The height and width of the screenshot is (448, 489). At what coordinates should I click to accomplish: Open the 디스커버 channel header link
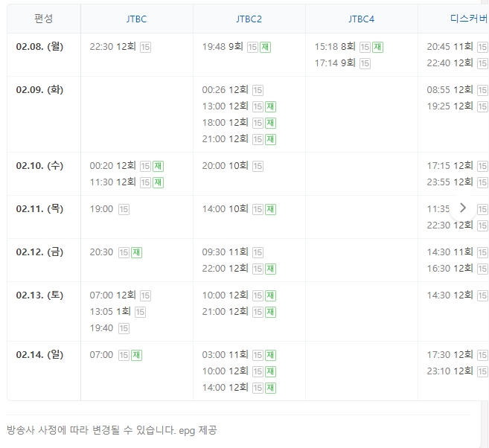click(x=469, y=19)
